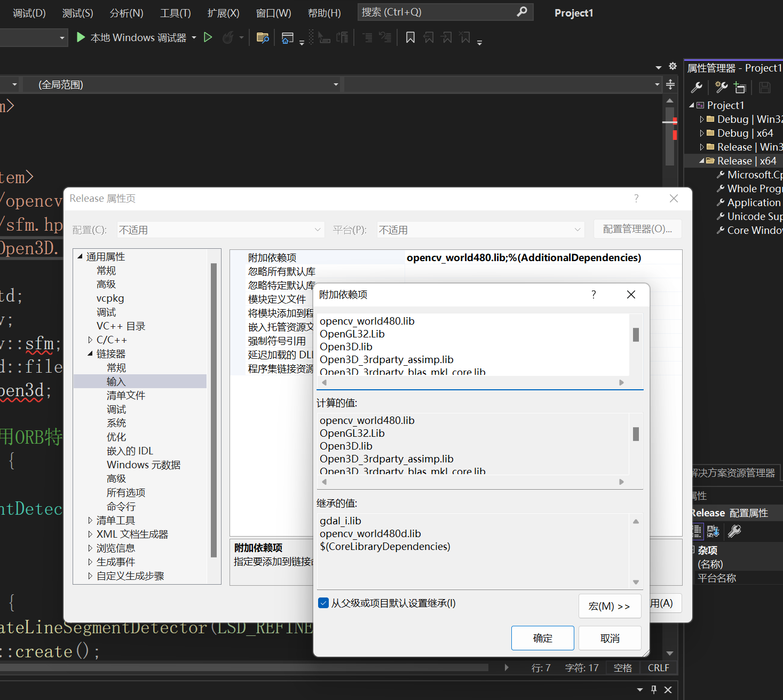
Task: Click the 宏(M) >> button
Action: coord(610,605)
